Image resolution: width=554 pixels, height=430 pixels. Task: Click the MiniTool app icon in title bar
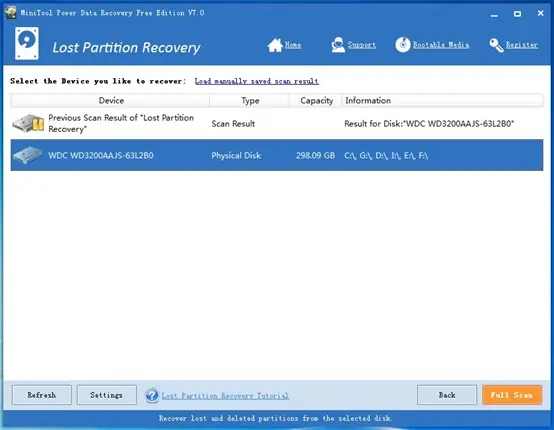point(11,12)
